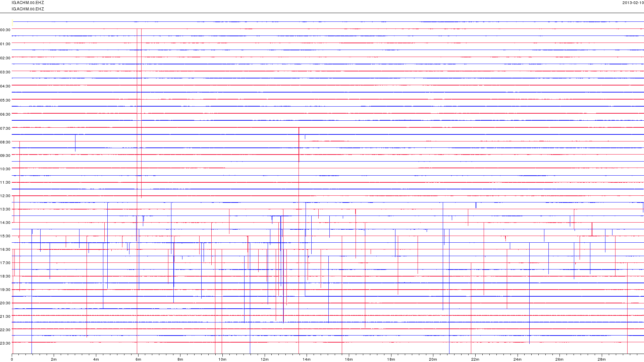Select the 01:30 trace label
644x362 pixels.
(x=5, y=44)
